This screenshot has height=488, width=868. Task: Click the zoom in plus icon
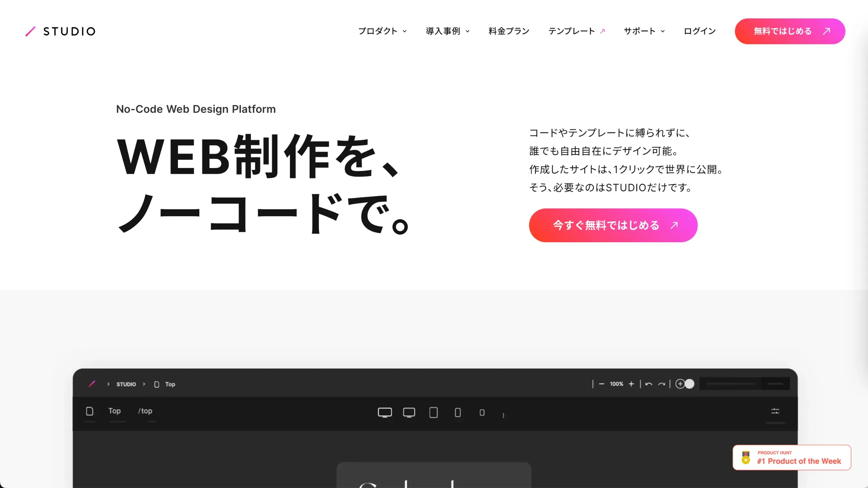631,384
